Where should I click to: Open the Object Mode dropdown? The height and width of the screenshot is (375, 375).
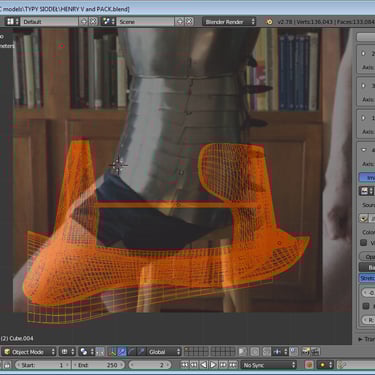tap(29, 352)
